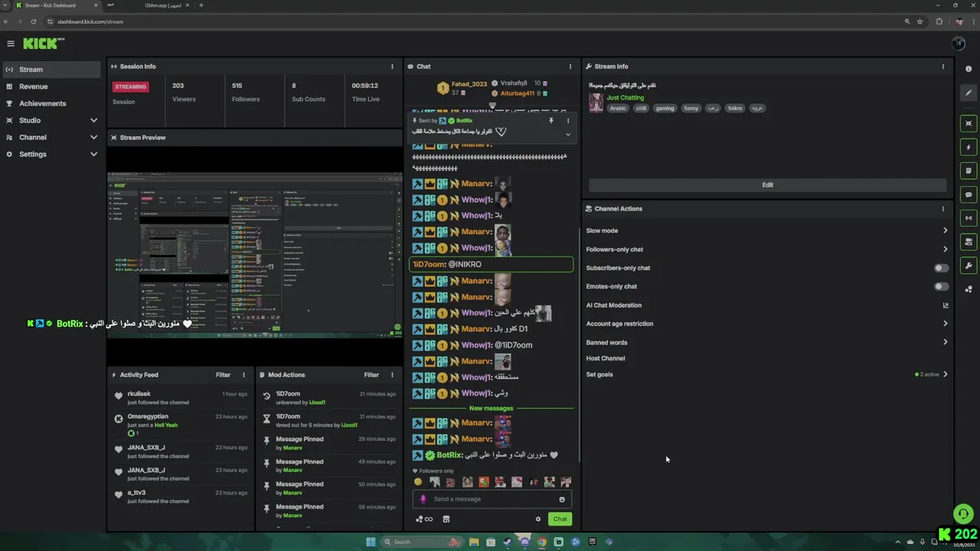Click the pin icon on the pinned BotRix message
Viewport: 980px width, 551px height.
[x=550, y=121]
